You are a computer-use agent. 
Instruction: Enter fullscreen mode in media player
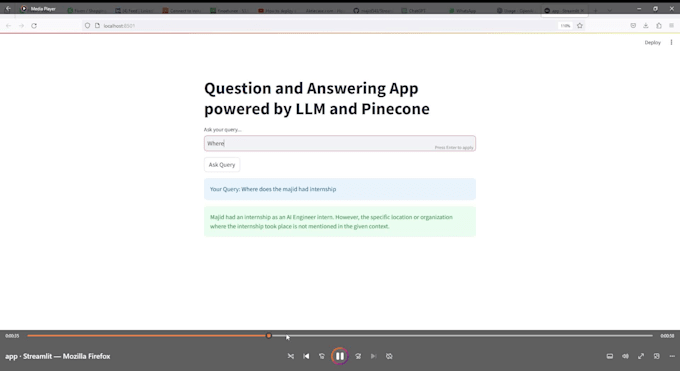click(641, 356)
